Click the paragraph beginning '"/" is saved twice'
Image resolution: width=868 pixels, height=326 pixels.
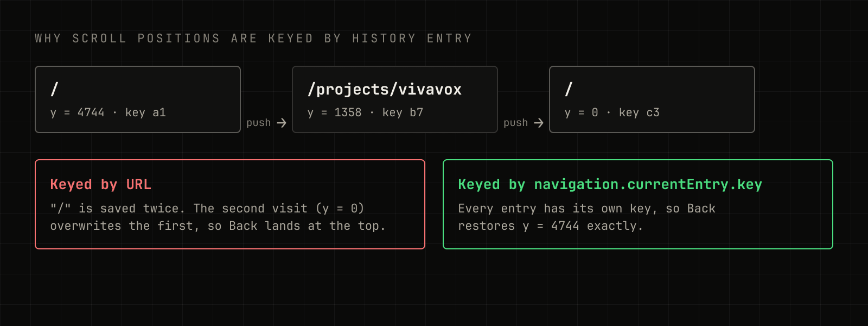pyautogui.click(x=218, y=217)
